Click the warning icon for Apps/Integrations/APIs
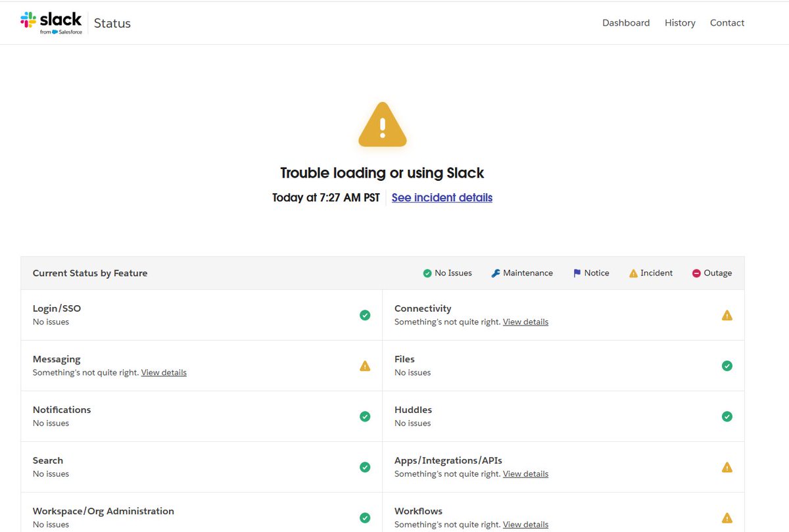This screenshot has height=532, width=789. (727, 467)
